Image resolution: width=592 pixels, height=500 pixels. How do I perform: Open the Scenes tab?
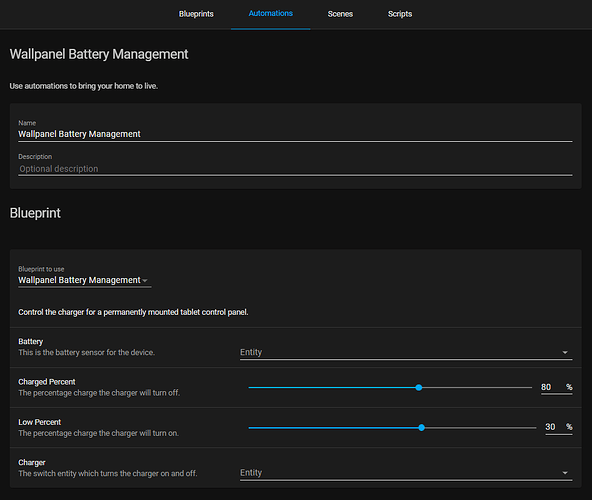coord(340,14)
